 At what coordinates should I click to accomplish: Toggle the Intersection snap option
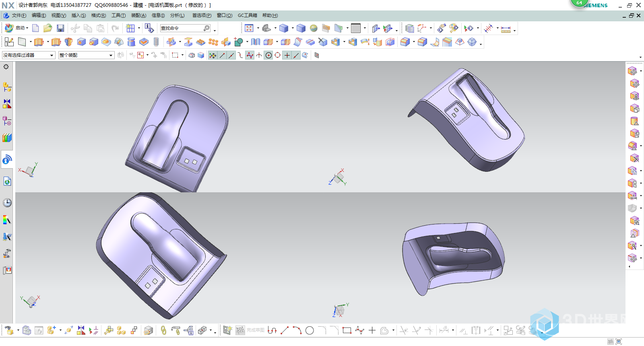259,56
